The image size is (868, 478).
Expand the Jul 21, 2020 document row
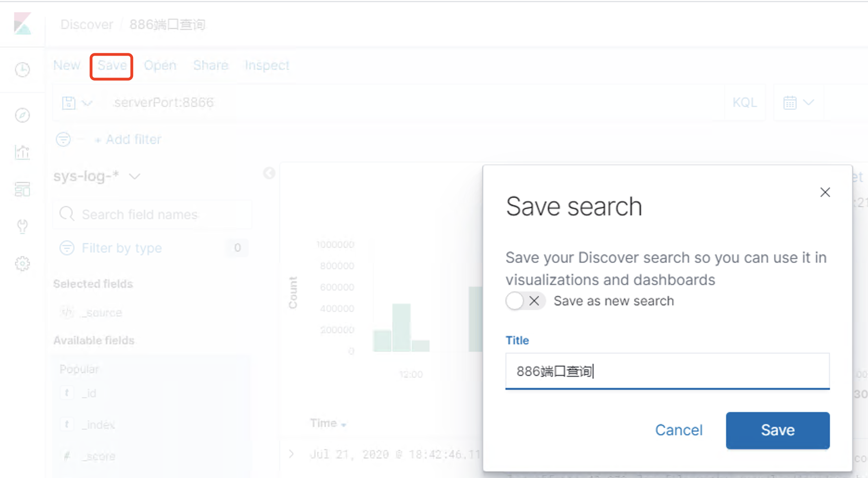pyautogui.click(x=291, y=454)
